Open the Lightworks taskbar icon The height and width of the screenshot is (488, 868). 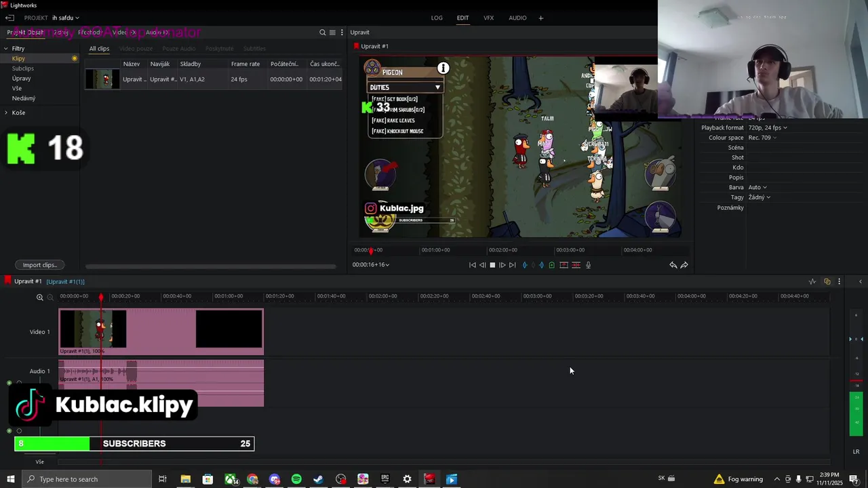coord(429,479)
